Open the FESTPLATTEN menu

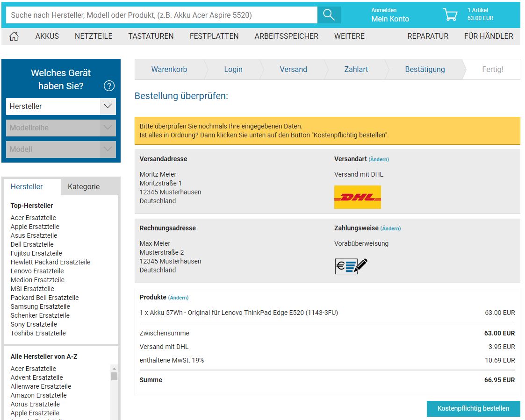[x=214, y=36]
